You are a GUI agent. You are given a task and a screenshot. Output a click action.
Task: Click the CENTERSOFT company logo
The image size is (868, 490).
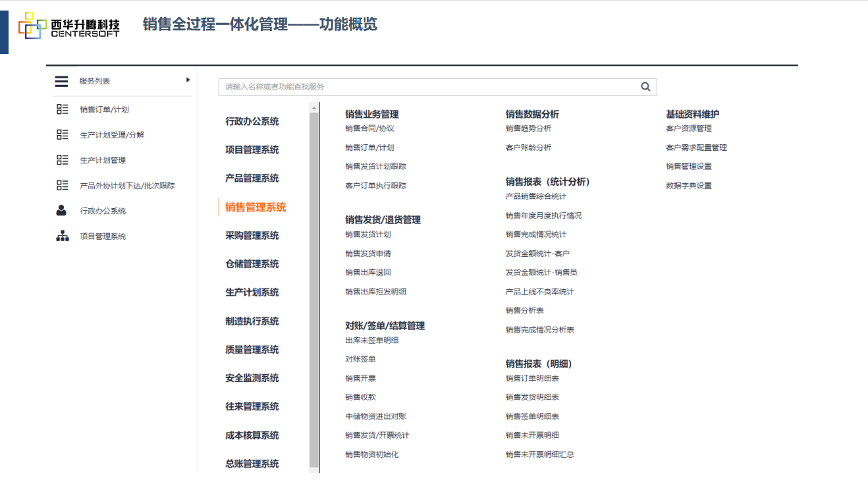point(69,26)
